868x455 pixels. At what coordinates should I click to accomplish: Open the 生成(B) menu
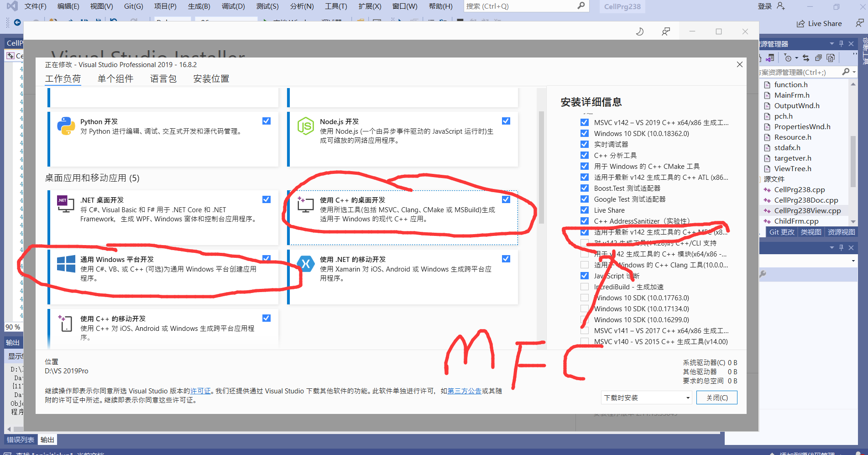(x=199, y=6)
